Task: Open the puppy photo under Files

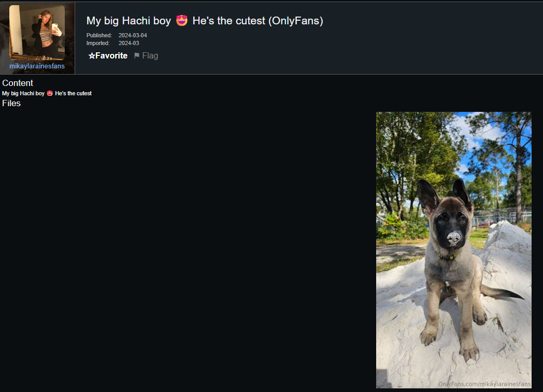Action: (x=454, y=250)
